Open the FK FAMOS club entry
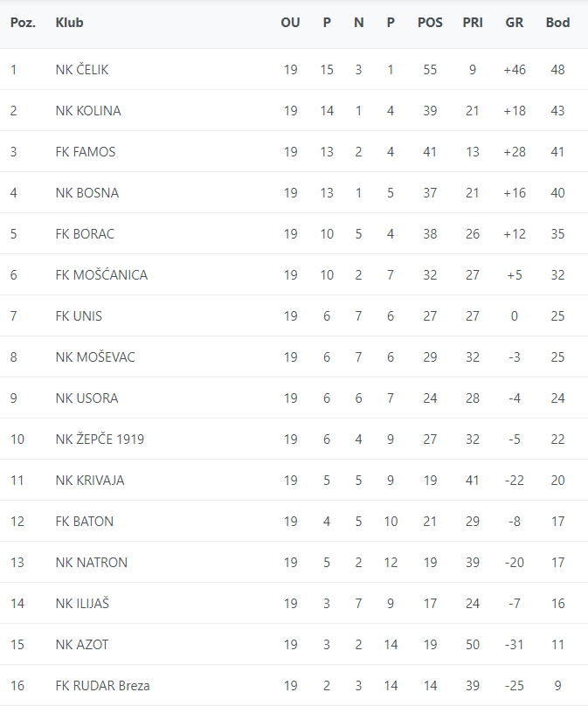 [86, 152]
